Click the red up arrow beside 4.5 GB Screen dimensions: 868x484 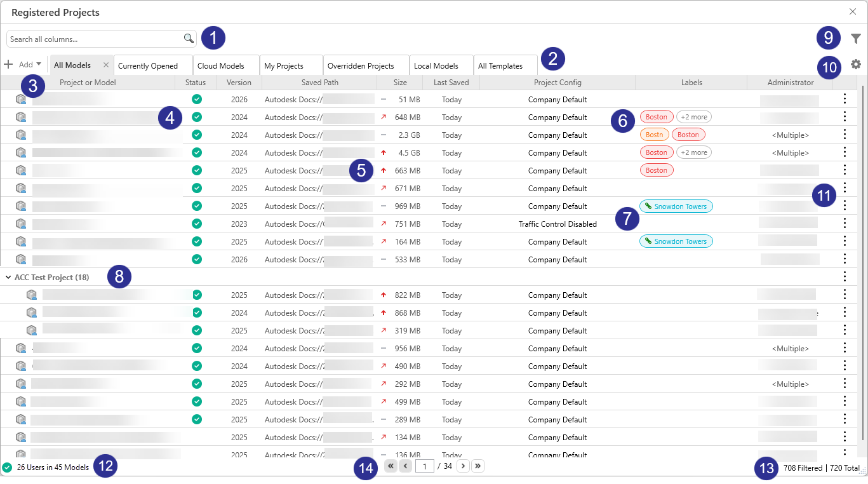(384, 153)
